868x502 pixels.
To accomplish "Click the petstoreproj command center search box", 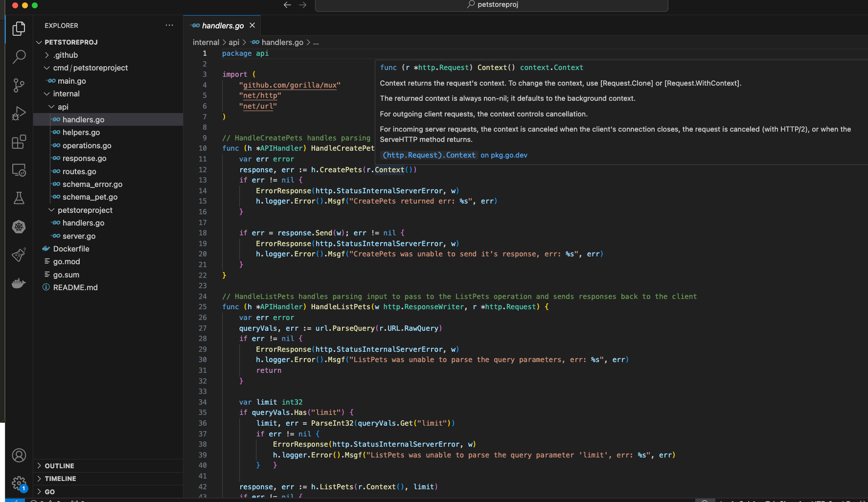I will click(491, 5).
